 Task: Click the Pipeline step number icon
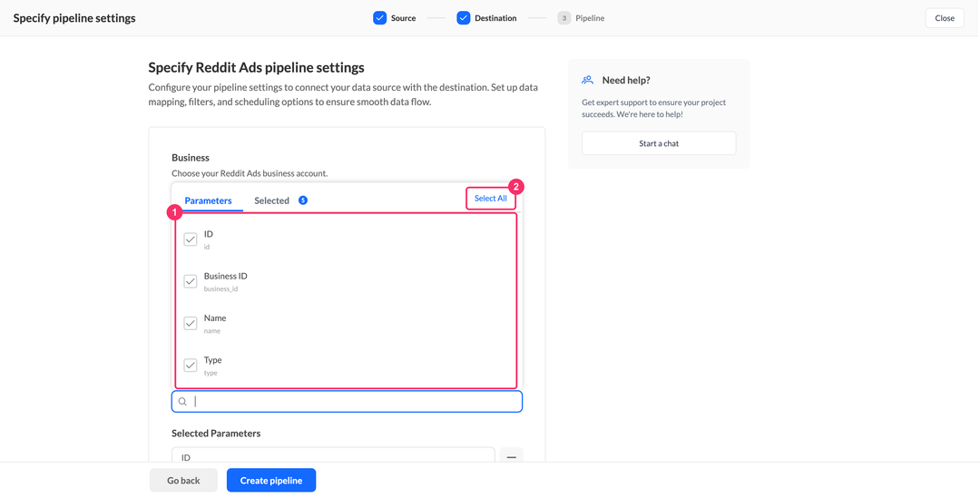click(x=564, y=18)
